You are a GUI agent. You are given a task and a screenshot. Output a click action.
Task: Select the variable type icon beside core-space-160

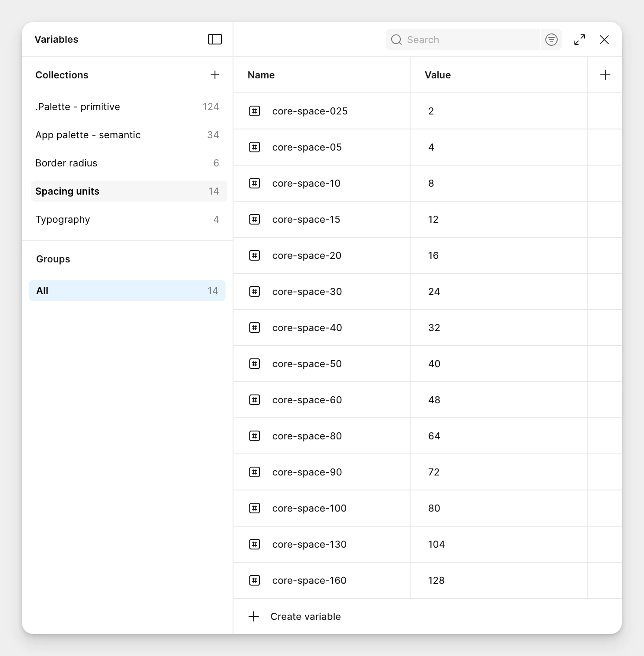(255, 580)
